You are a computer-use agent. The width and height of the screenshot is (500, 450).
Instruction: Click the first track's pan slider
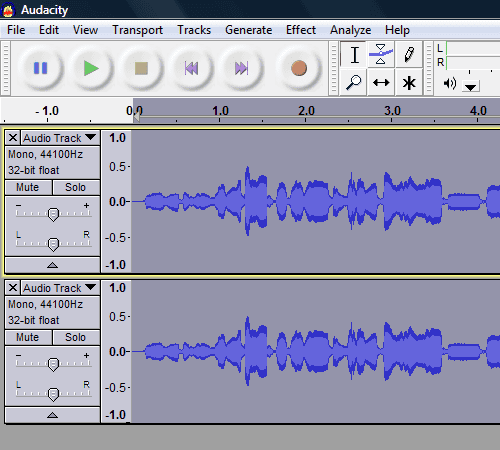[x=53, y=244]
